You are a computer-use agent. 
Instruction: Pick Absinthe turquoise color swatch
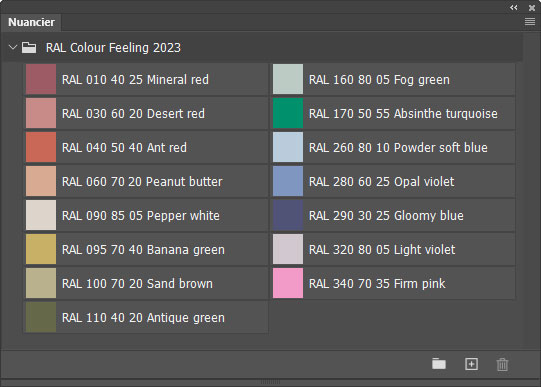click(x=288, y=113)
